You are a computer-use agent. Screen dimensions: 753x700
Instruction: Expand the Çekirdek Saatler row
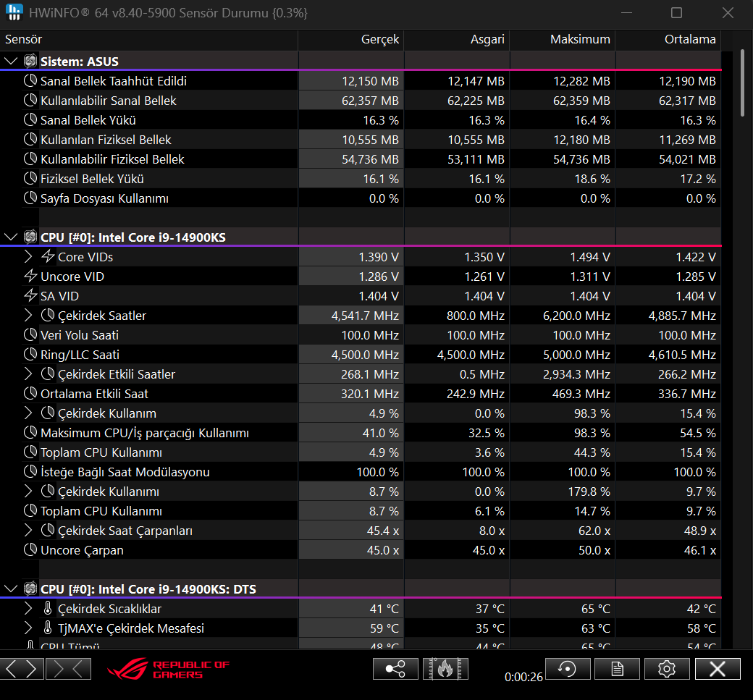[x=28, y=315]
